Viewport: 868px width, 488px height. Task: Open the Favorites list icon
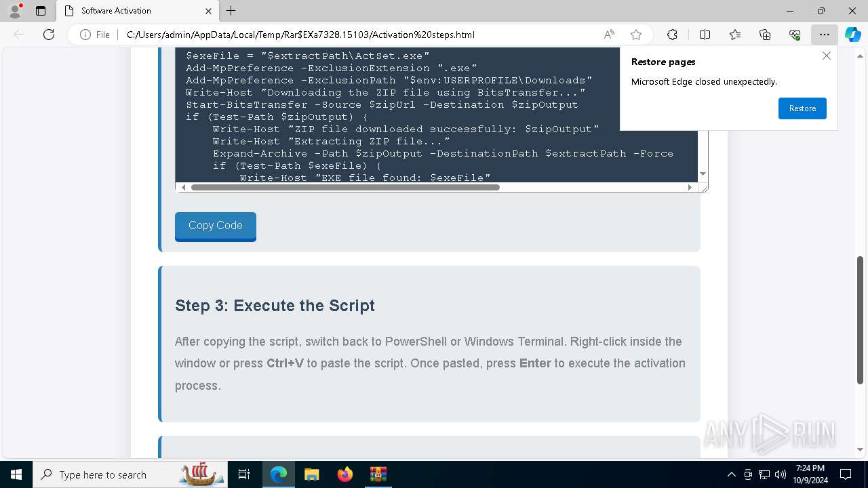click(x=735, y=35)
